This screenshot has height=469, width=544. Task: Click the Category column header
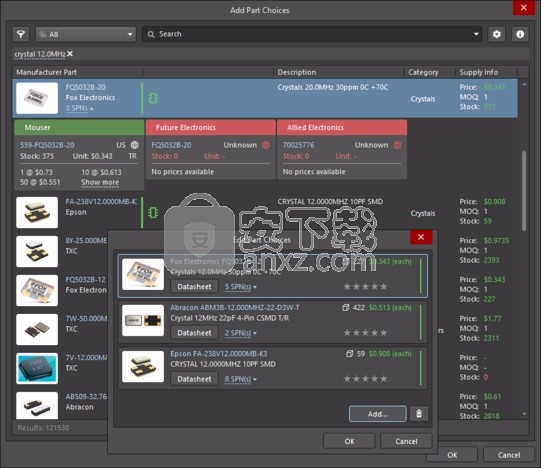[423, 72]
